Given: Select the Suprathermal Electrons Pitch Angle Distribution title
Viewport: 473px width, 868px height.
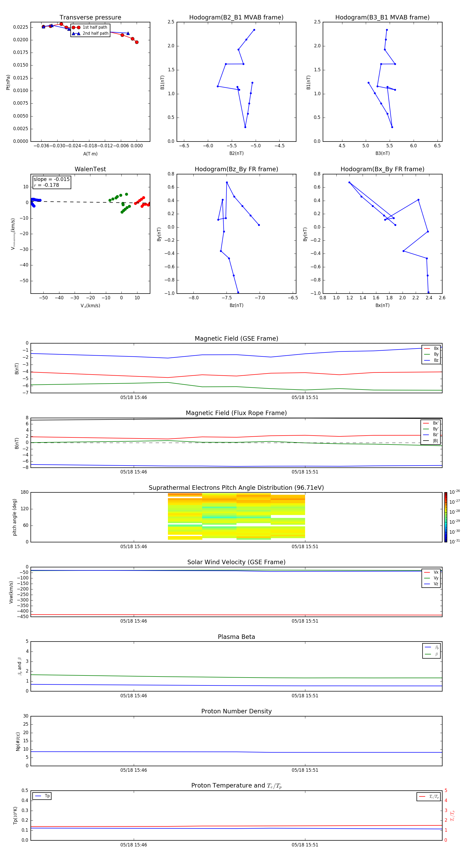Looking at the screenshot, I should [236, 488].
